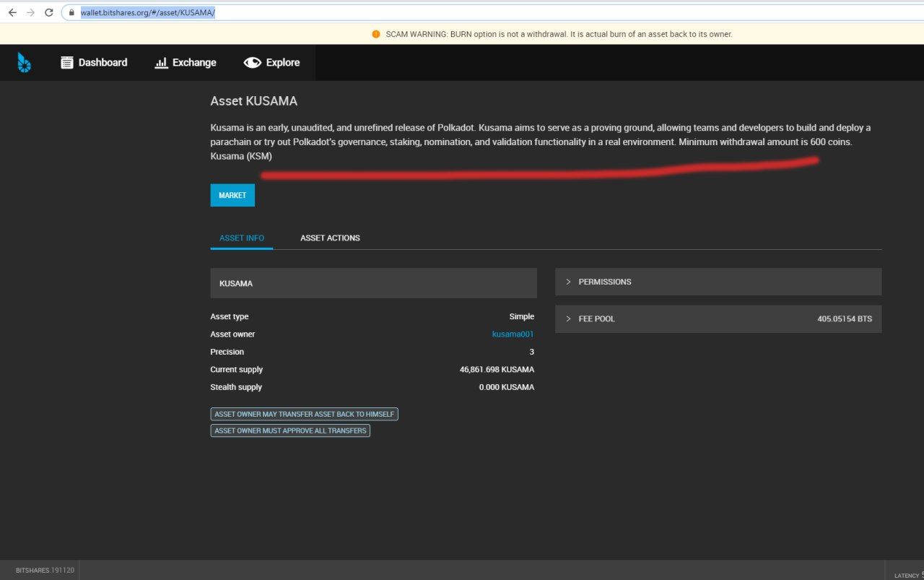Expand the Permissions section chevron
The height and width of the screenshot is (580, 924).
click(x=568, y=282)
